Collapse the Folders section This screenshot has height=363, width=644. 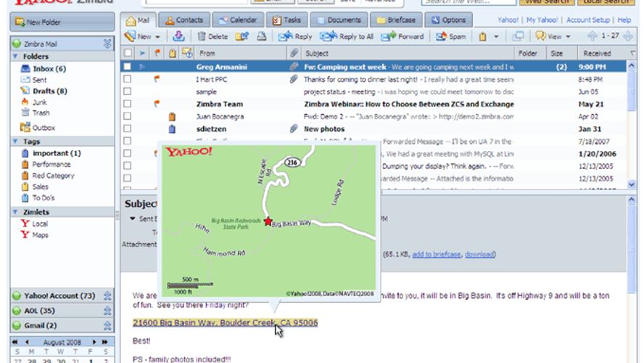click(16, 57)
